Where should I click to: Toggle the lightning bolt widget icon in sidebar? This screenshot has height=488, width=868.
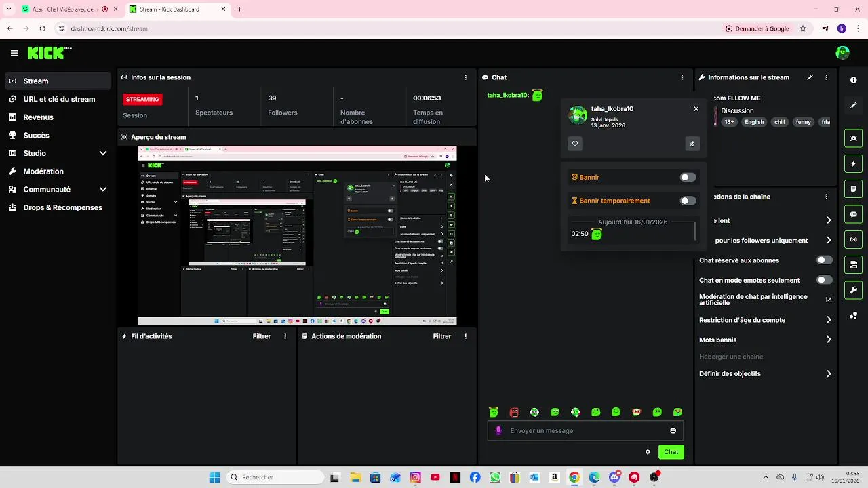(x=853, y=164)
